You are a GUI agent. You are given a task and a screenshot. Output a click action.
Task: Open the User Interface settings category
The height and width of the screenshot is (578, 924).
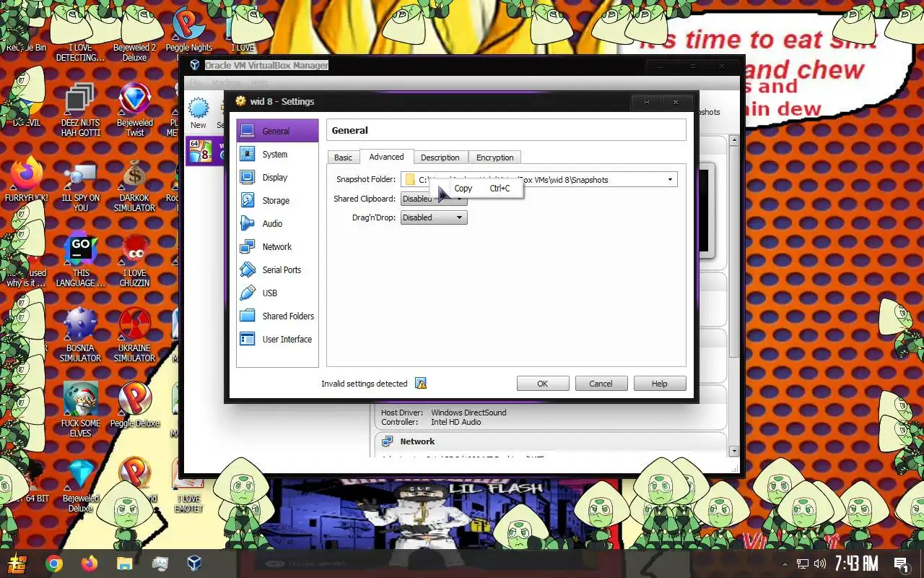tap(277, 339)
